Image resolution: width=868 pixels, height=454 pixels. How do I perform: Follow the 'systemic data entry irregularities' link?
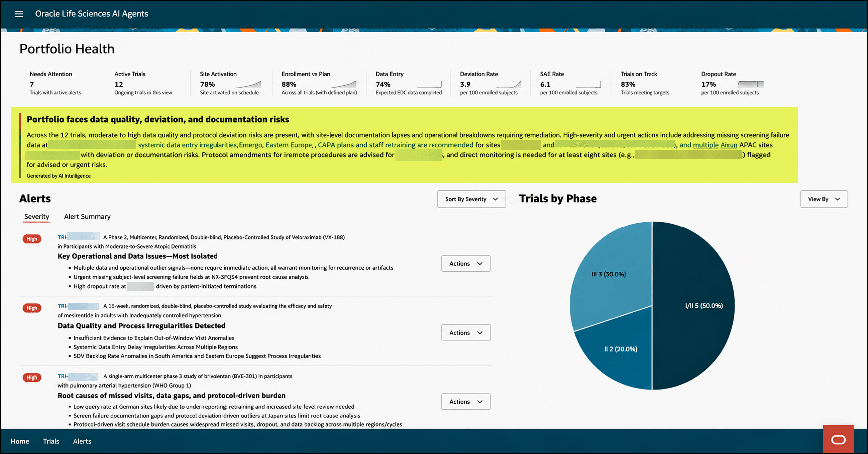coord(188,145)
